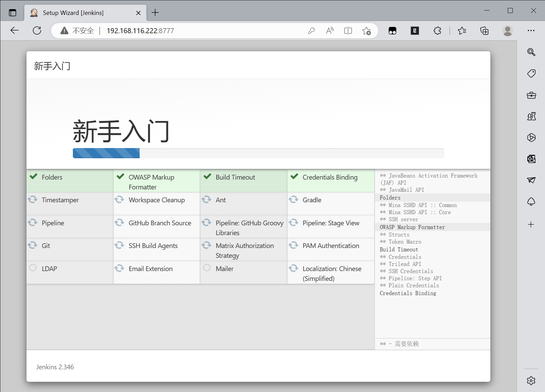Open the tab actions menu icon

click(x=13, y=13)
